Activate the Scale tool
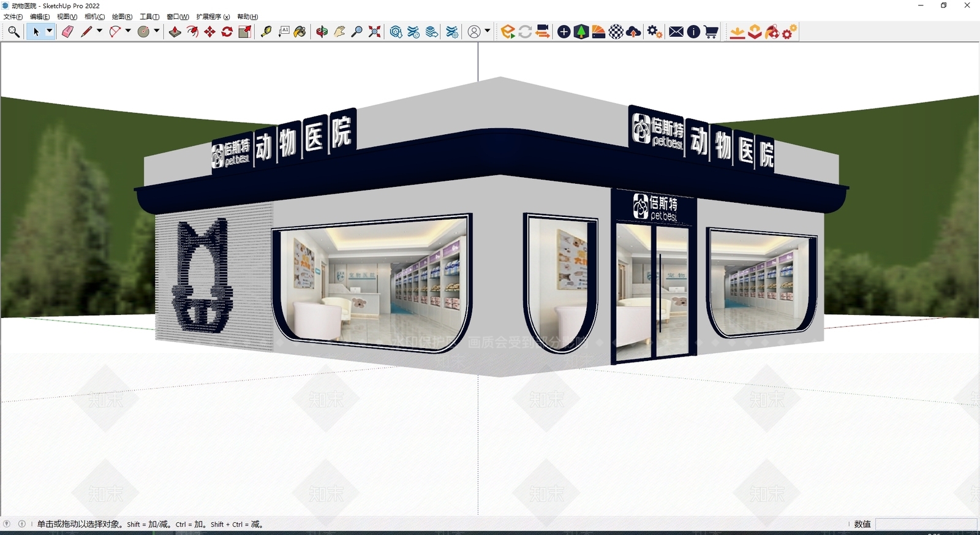Viewport: 980px width, 535px height. [244, 32]
